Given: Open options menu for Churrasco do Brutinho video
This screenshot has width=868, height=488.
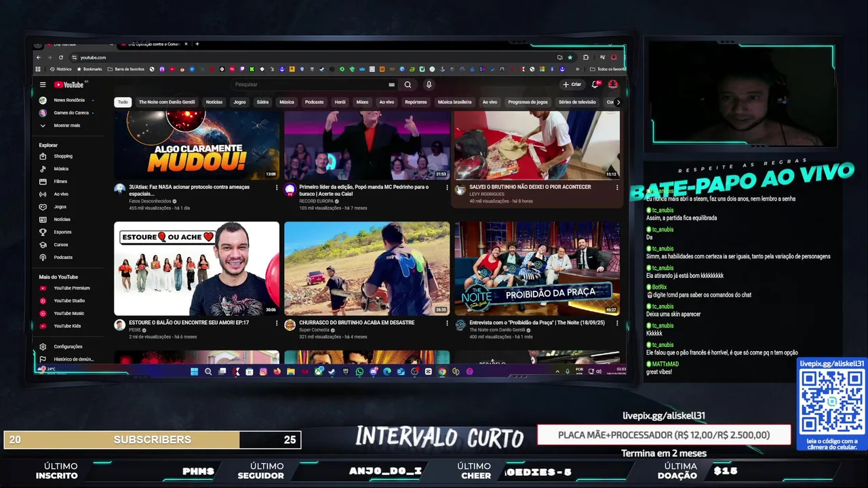Looking at the screenshot, I should click(447, 323).
